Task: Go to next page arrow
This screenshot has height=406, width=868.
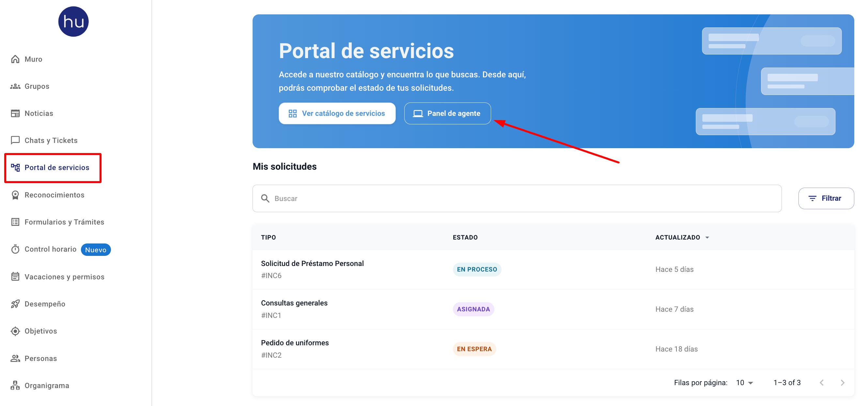Action: pos(843,383)
